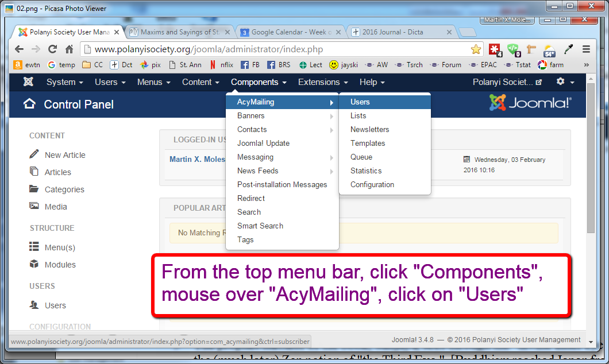Open the settings gear dropdown
Image resolution: width=609 pixels, height=364 pixels.
(565, 82)
